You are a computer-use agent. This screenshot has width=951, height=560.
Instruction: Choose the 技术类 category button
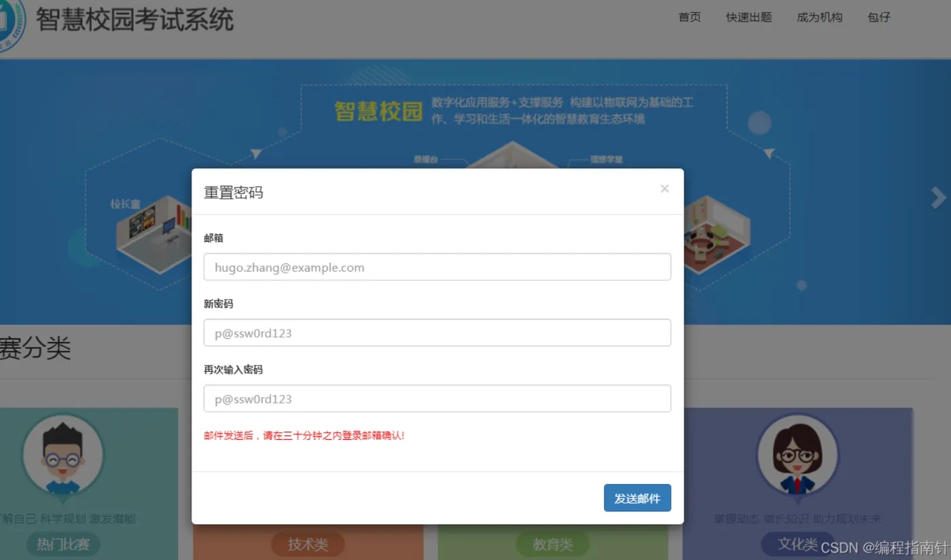[x=308, y=544]
